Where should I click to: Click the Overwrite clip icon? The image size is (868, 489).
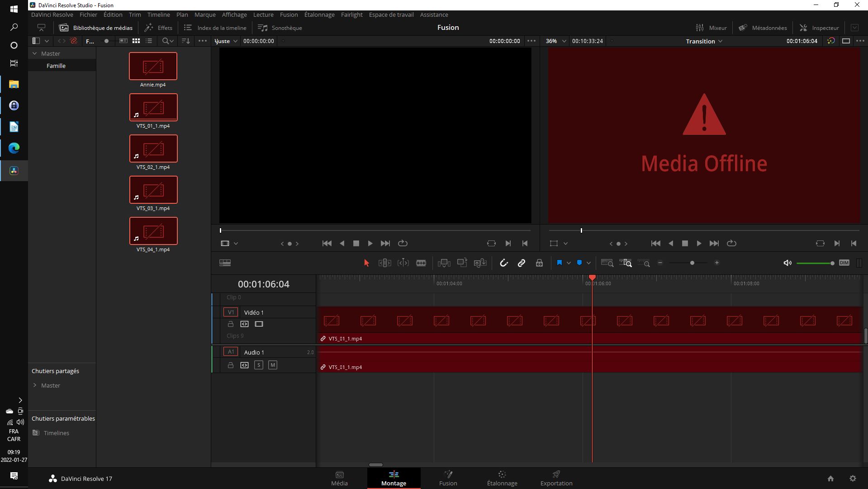(462, 263)
